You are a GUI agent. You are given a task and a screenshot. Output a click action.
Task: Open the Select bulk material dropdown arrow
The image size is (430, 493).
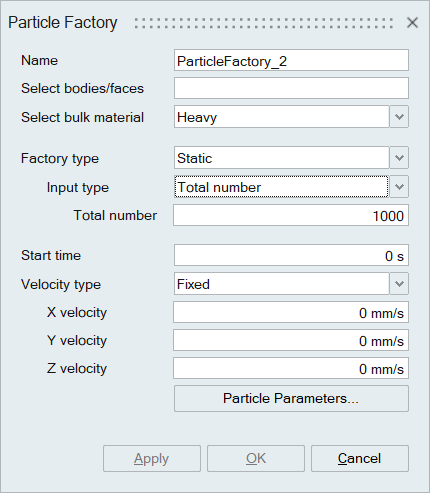point(399,117)
